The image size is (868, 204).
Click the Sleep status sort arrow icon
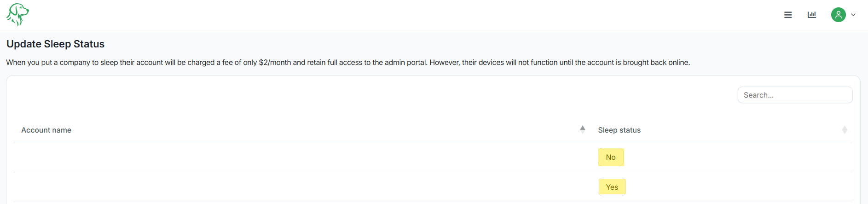[845, 130]
